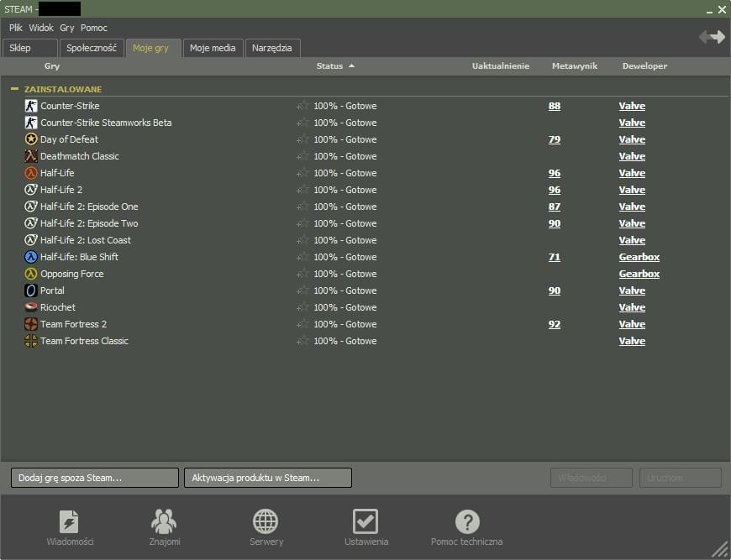Click the Half-Life 2: Lost Coast icon
The image size is (731, 560).
point(31,240)
